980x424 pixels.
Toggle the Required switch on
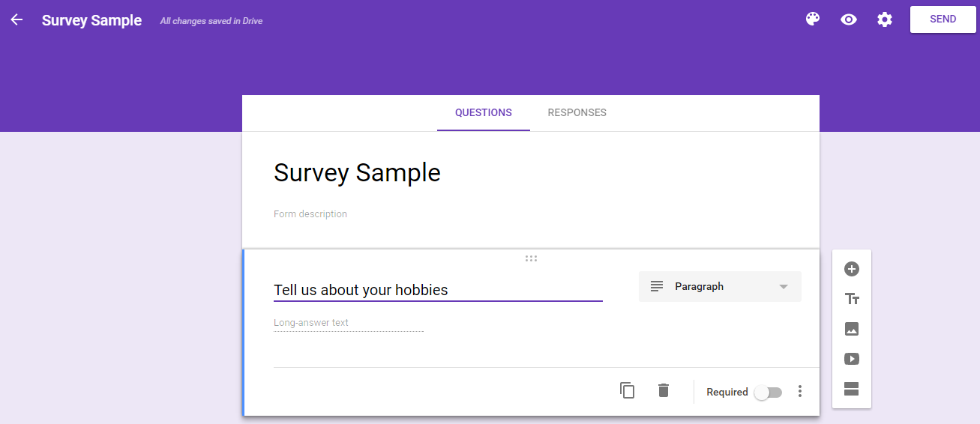[768, 393]
